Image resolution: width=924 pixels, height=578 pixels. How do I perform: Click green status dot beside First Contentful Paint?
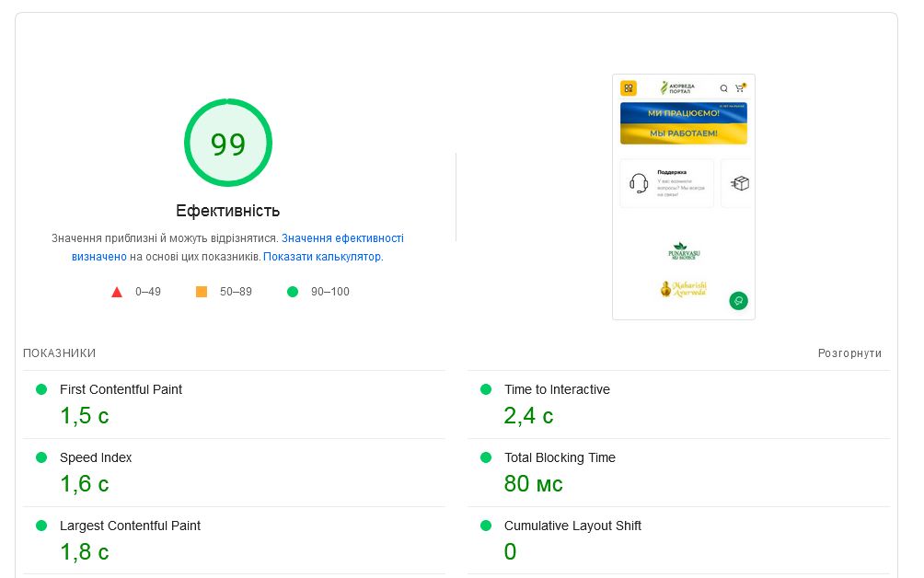pyautogui.click(x=41, y=389)
